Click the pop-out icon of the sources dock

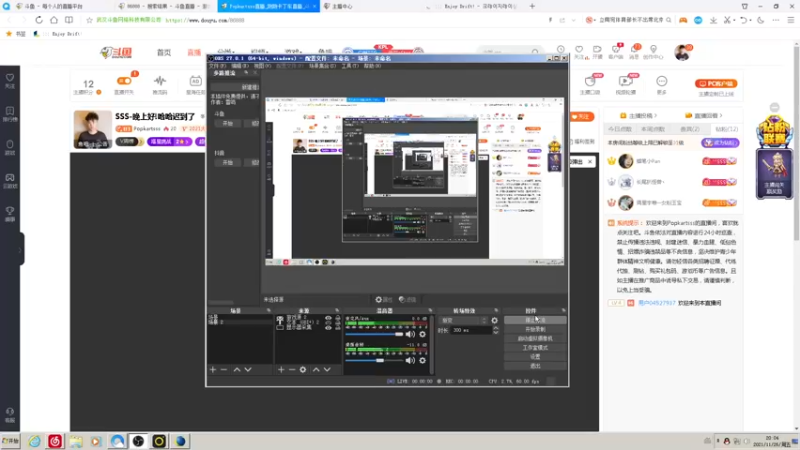point(337,310)
